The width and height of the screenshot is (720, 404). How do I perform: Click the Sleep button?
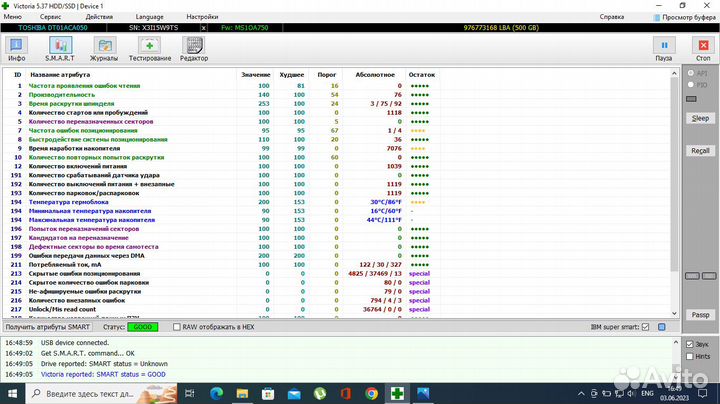pos(700,118)
